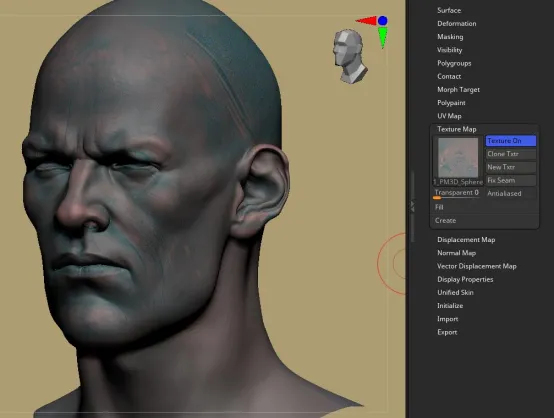Click the red X axis cone
This screenshot has width=554, height=418.
point(366,21)
